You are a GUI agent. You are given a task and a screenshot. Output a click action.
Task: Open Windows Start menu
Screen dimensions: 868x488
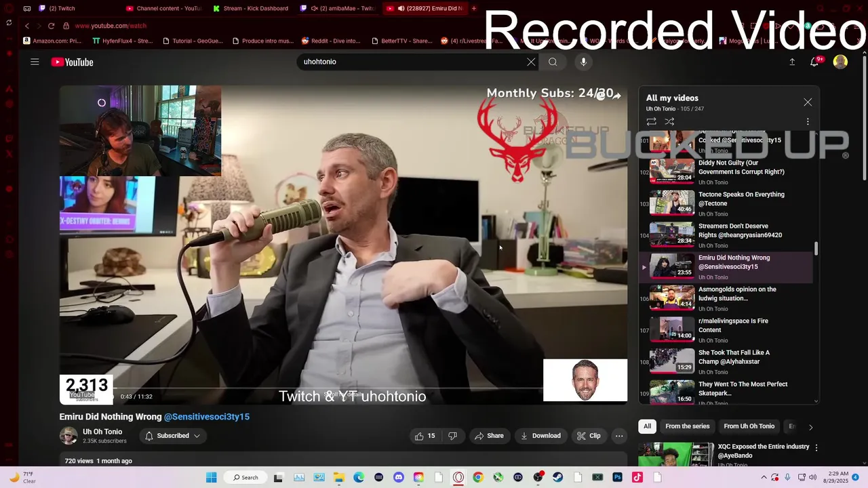point(211,477)
